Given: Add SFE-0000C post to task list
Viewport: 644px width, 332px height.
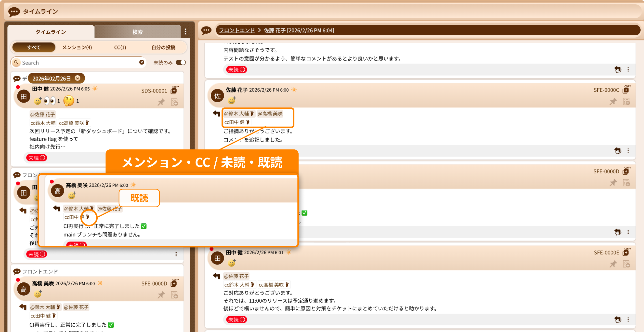Looking at the screenshot, I should [x=626, y=102].
